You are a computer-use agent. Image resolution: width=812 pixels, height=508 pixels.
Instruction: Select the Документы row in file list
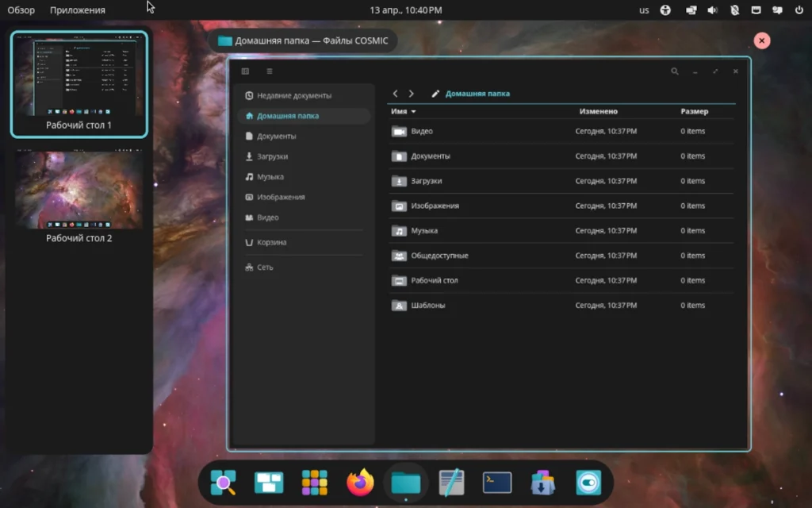(x=561, y=156)
